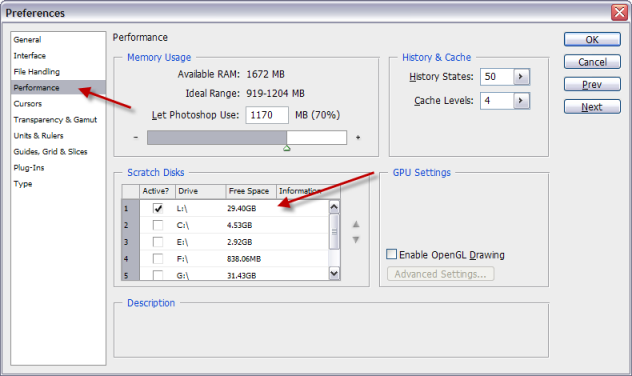Select Guides, Grid & Slices category
632x376 pixels.
pos(50,152)
